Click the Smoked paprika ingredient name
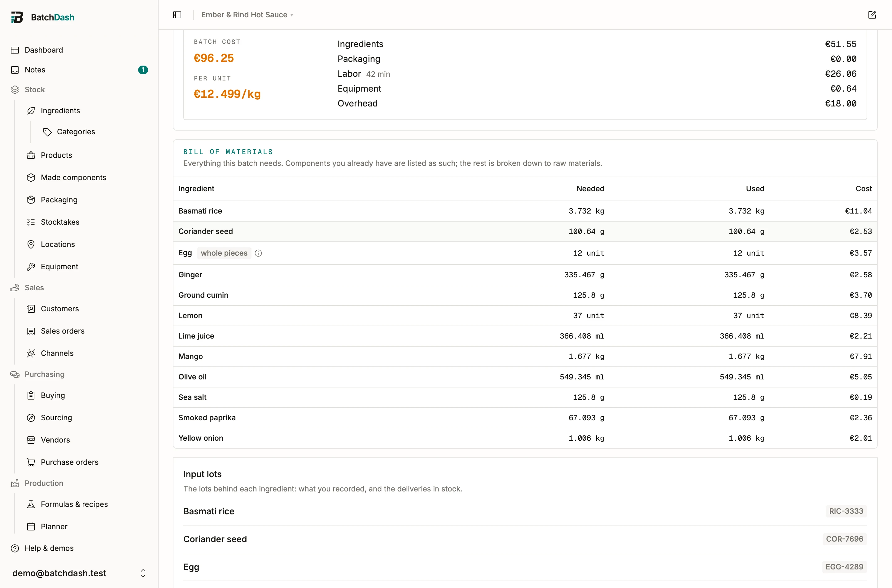The width and height of the screenshot is (892, 588). [207, 418]
